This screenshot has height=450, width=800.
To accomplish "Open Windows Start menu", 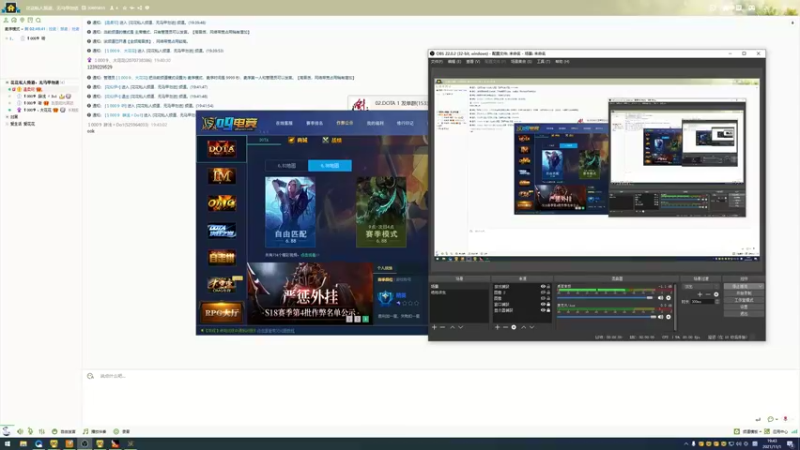I will point(7,444).
